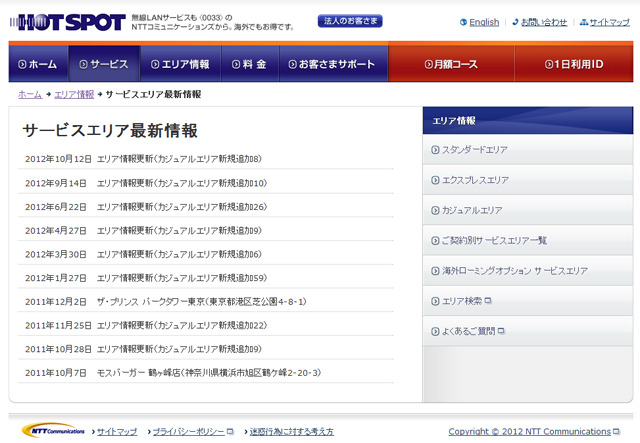Viewport: 640px width, 443px height.
Task: Switch to English link
Action: point(484,22)
